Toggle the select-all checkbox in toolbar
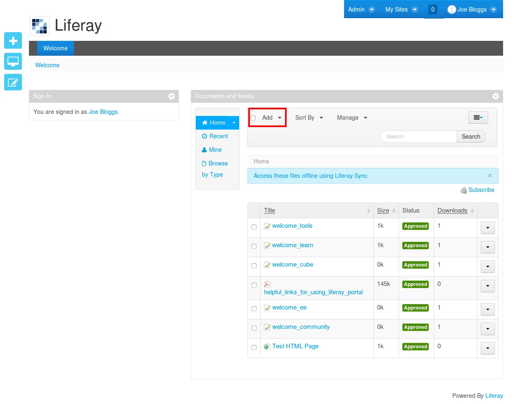This screenshot has height=404, width=532. pos(253,118)
